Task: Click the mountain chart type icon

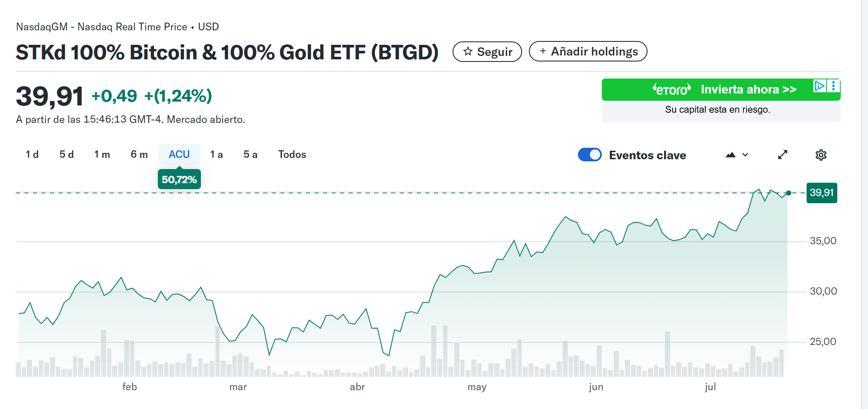Action: click(730, 155)
